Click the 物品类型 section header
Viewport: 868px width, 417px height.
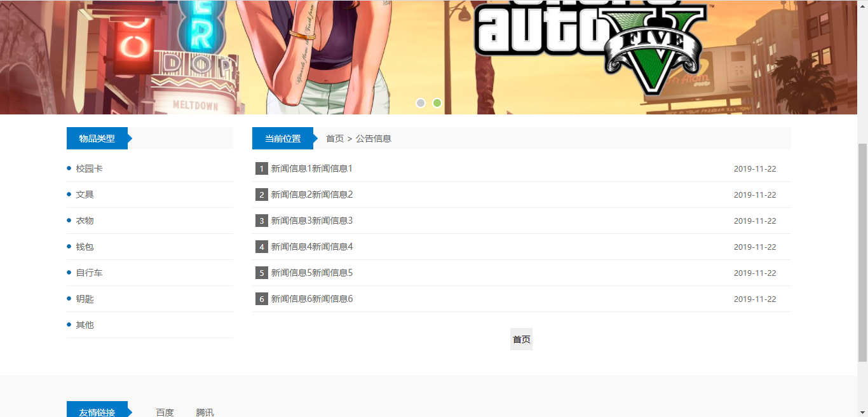pyautogui.click(x=97, y=139)
